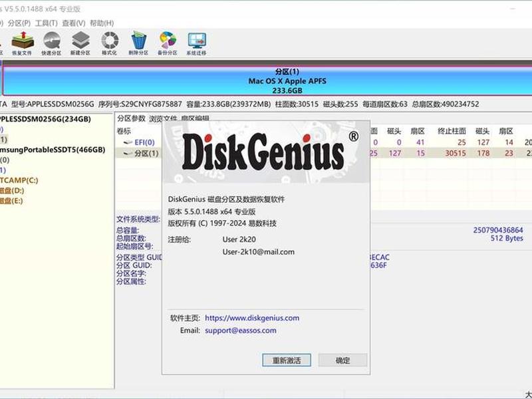Click the 恢复文件 recover files toolbar icon
Image resolution: width=532 pixels, height=399 pixels.
(x=23, y=43)
